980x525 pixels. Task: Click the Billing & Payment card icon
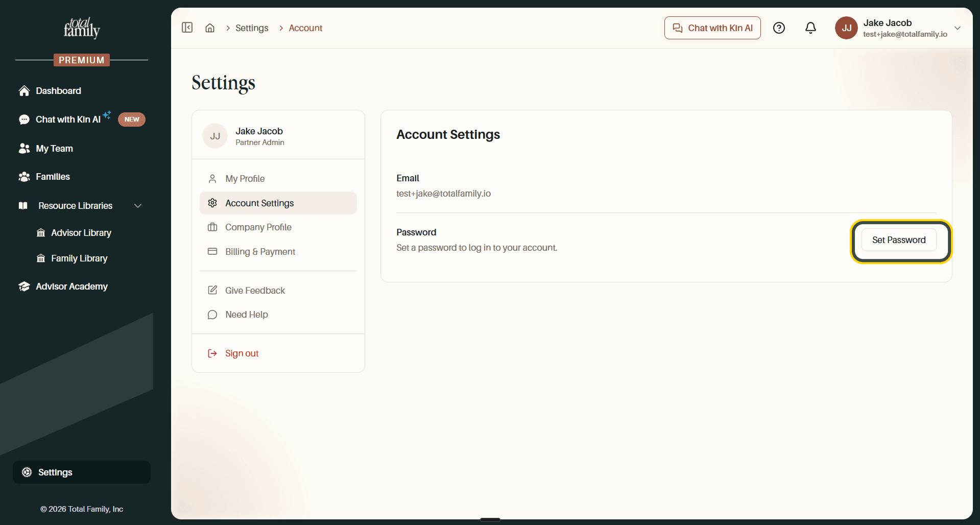[212, 251]
